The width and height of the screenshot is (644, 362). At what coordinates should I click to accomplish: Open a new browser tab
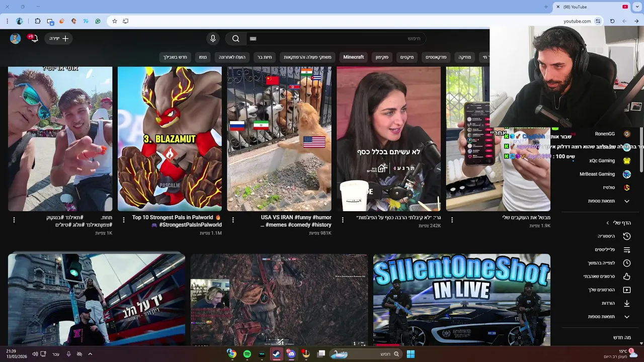click(546, 7)
